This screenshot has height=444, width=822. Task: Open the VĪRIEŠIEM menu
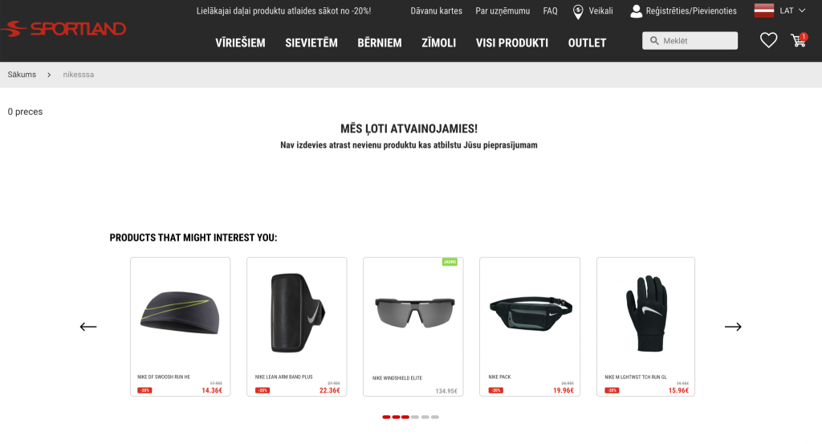click(240, 43)
